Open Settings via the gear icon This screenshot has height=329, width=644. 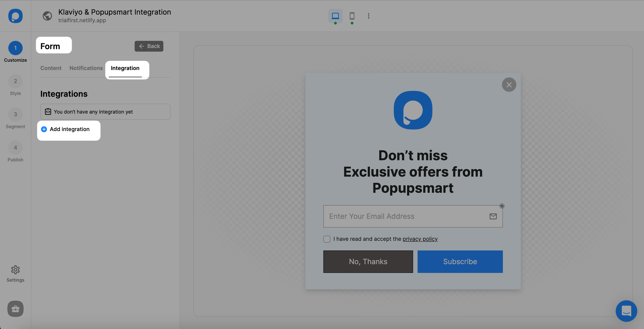coord(15,270)
